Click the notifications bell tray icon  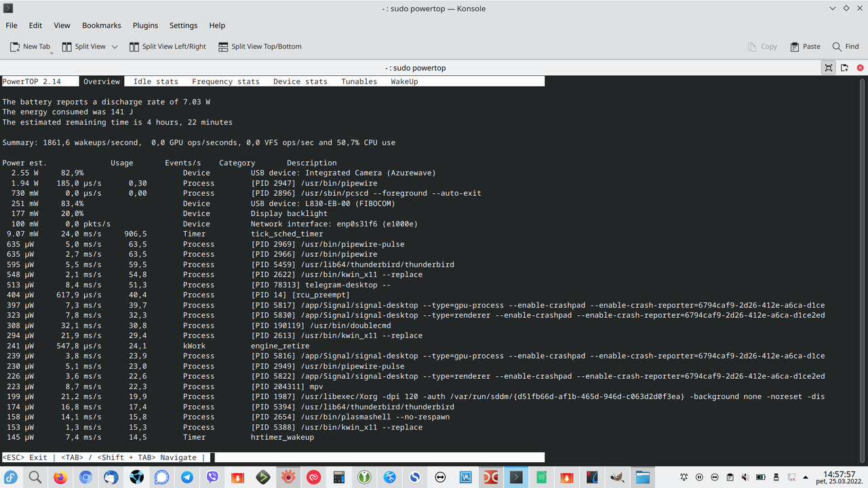coord(684,477)
